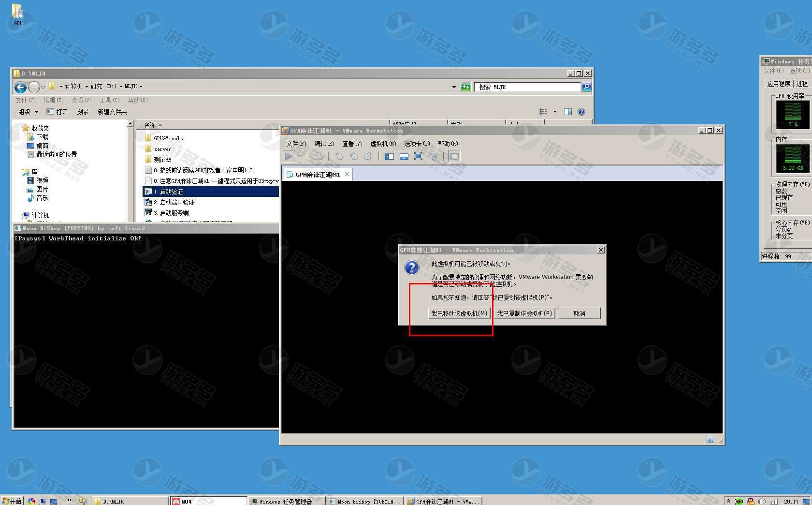Switch to 应用程序 tab in Task Manager
This screenshot has width=812, height=505.
778,84
